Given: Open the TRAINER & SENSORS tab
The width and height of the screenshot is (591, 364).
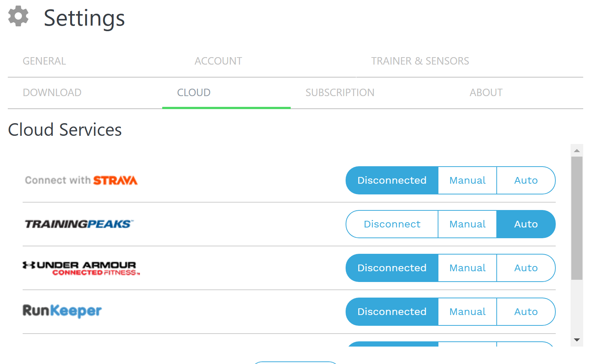Looking at the screenshot, I should point(420,61).
